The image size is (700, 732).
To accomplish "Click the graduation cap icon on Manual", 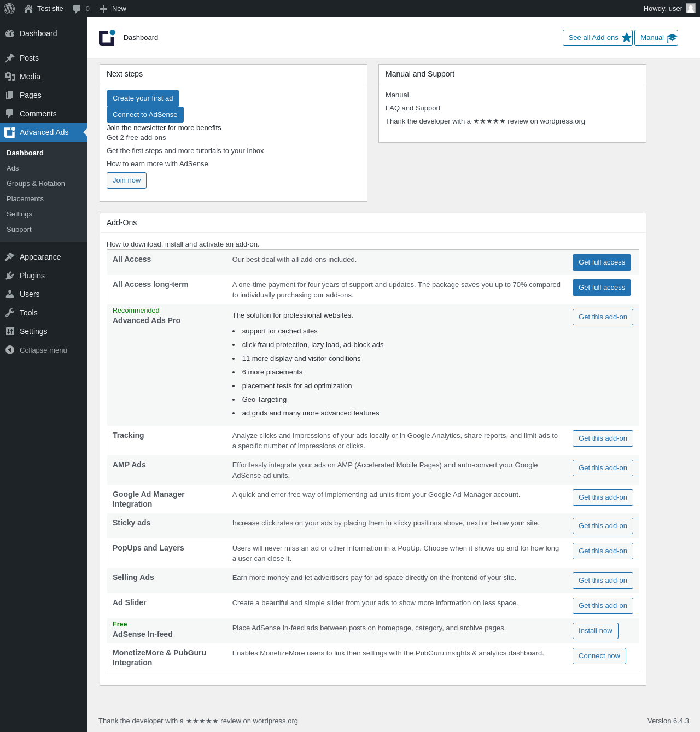I will pyautogui.click(x=672, y=38).
